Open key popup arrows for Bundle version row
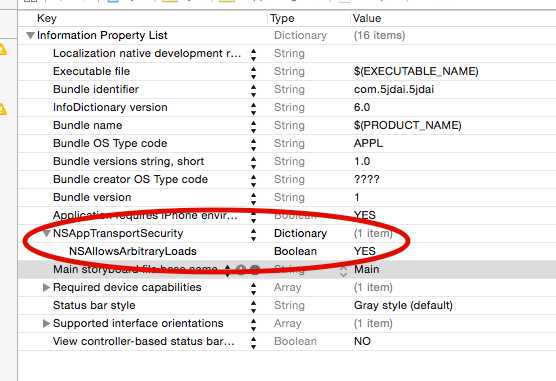 coord(253,198)
